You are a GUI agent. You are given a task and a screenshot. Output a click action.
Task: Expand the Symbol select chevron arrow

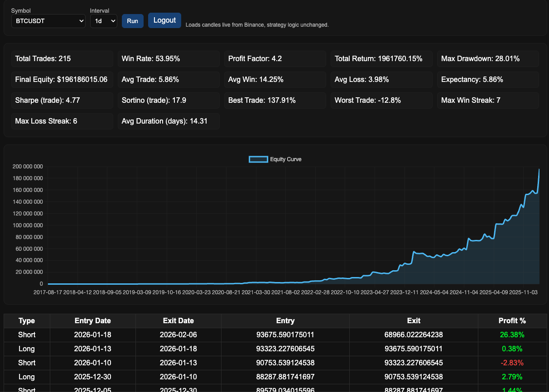(81, 21)
